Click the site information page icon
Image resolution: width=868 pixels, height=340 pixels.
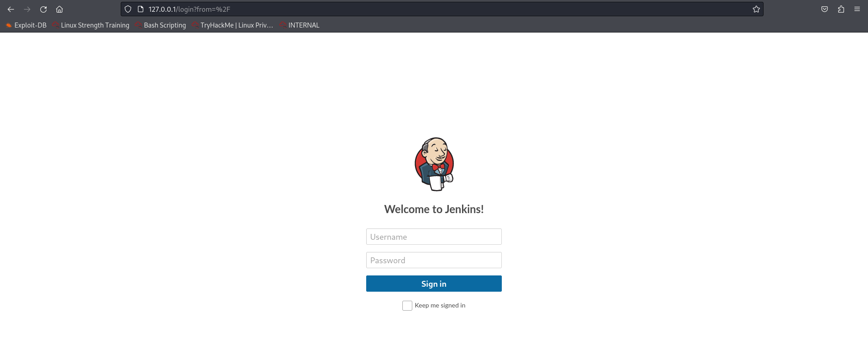point(140,9)
